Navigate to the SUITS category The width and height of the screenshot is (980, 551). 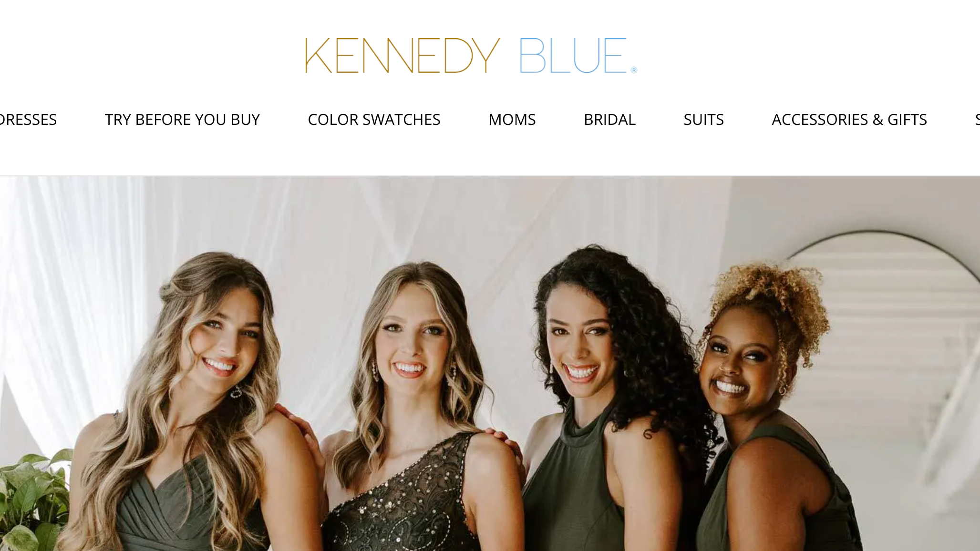click(x=703, y=120)
